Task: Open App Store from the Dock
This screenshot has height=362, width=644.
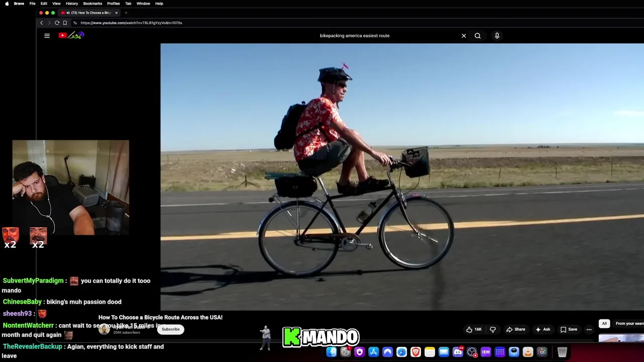Action: coord(373,352)
